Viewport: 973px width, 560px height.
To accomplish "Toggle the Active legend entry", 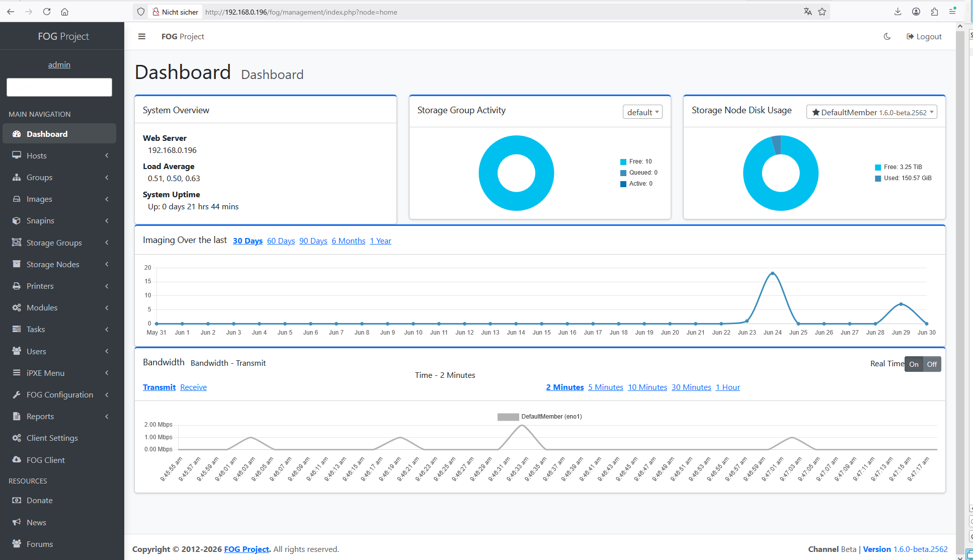I will point(636,184).
